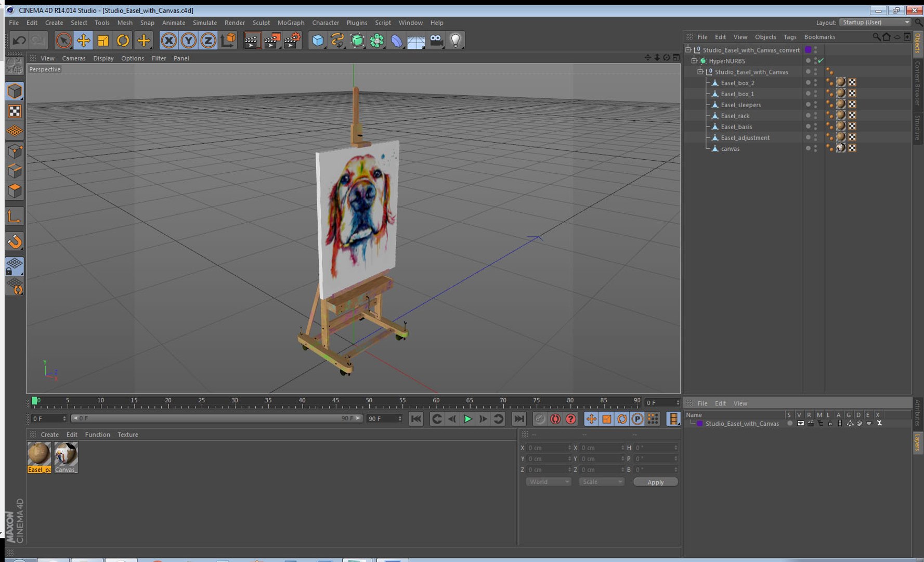Add floor environment object icon

(x=416, y=40)
